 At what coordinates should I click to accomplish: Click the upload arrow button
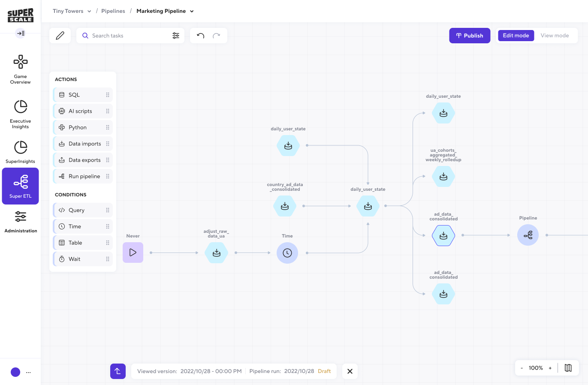pos(118,371)
